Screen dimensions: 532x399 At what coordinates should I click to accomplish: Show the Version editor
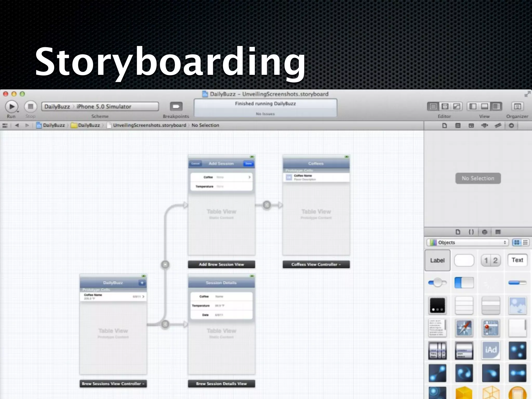456,107
